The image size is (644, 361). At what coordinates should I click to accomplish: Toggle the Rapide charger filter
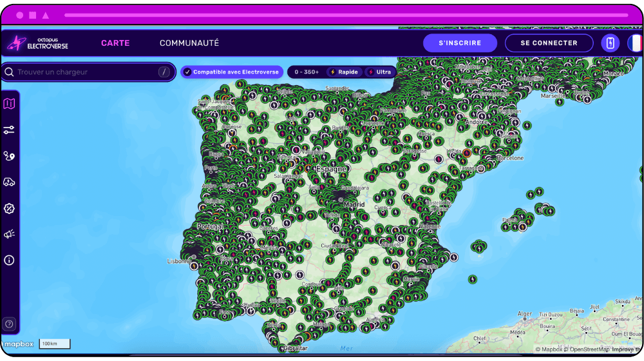pyautogui.click(x=344, y=72)
